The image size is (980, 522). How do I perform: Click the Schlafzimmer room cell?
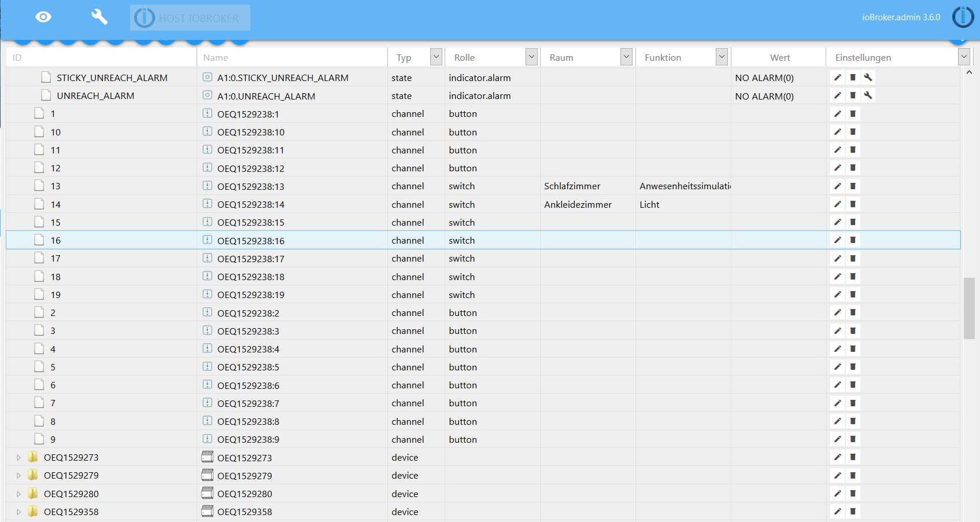click(572, 186)
